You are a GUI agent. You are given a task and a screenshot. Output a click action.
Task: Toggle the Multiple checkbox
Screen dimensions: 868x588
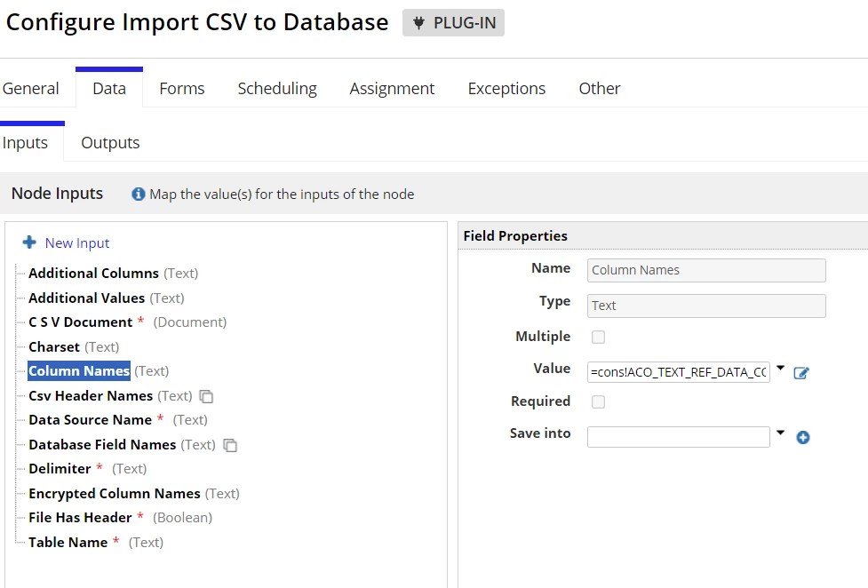coord(599,337)
